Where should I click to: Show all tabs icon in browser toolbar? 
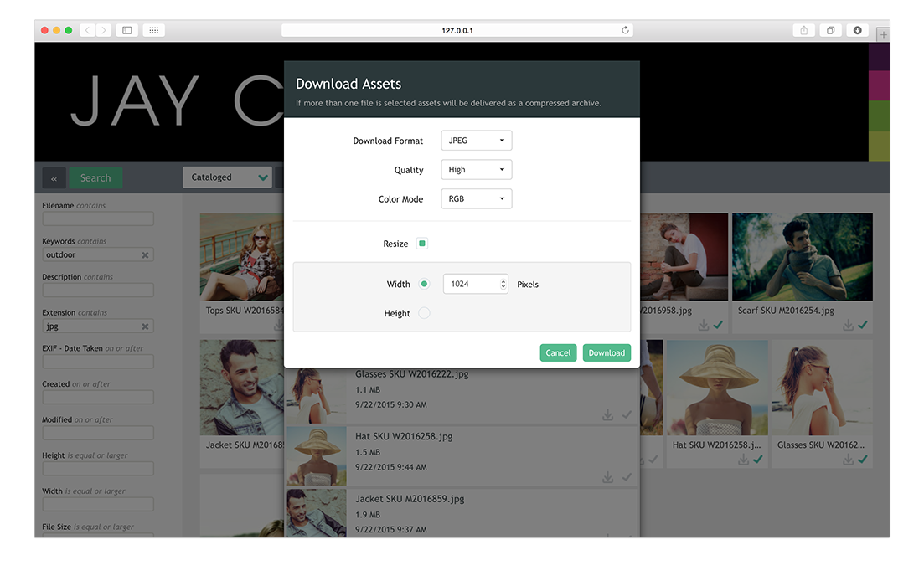pos(831,30)
